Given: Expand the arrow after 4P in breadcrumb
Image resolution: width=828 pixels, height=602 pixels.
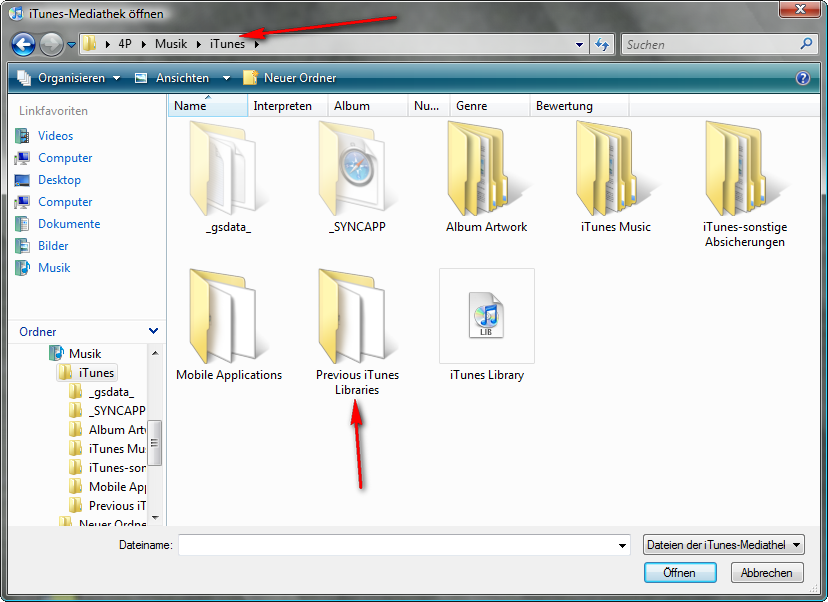Looking at the screenshot, I should (x=144, y=44).
